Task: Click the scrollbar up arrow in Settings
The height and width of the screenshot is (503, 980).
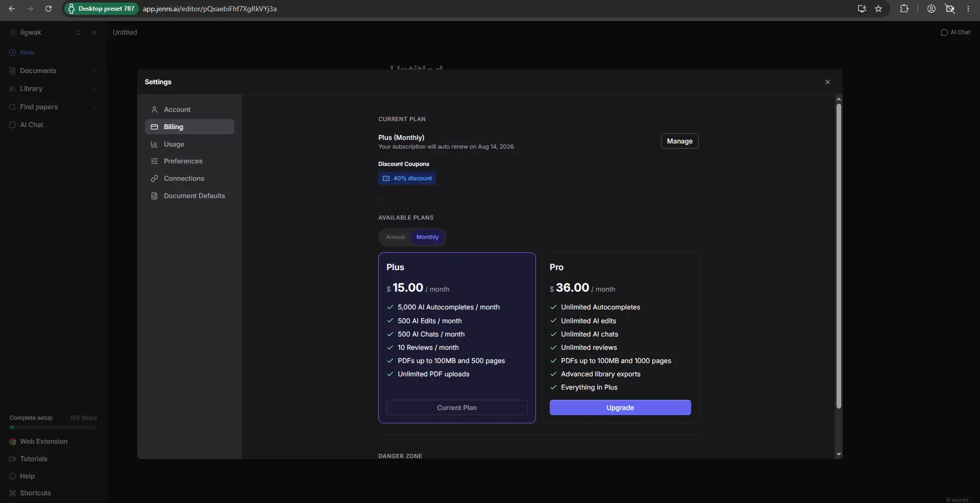Action: 839,99
